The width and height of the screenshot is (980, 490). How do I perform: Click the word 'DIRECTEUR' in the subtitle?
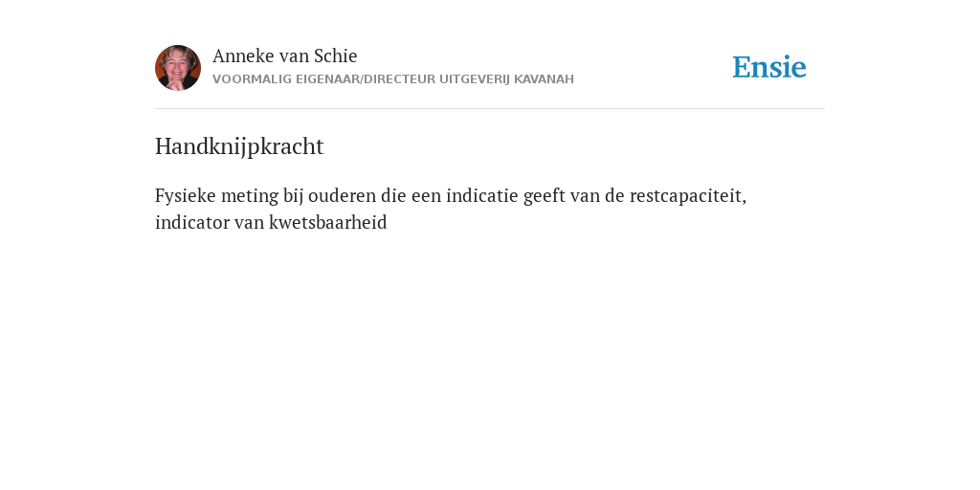[400, 79]
